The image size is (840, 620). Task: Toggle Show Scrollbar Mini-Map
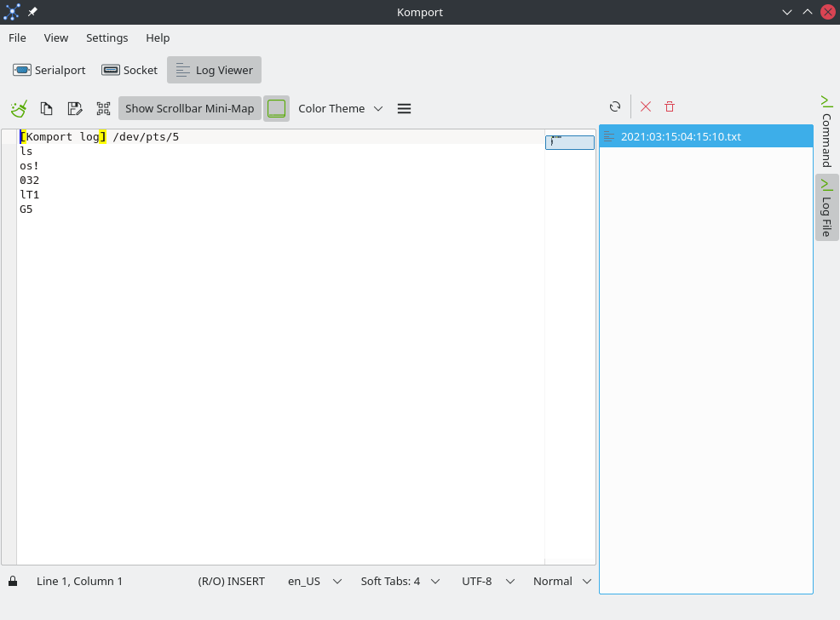pyautogui.click(x=190, y=109)
